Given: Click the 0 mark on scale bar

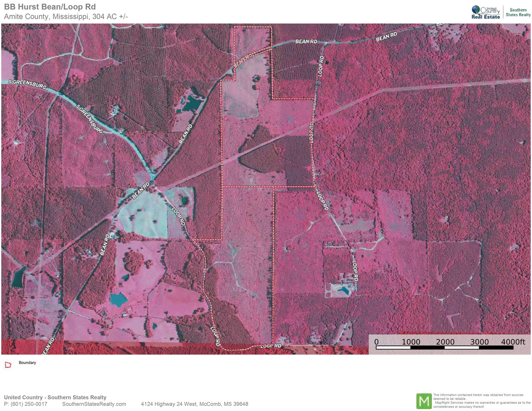Looking at the screenshot, I should click(x=376, y=342).
